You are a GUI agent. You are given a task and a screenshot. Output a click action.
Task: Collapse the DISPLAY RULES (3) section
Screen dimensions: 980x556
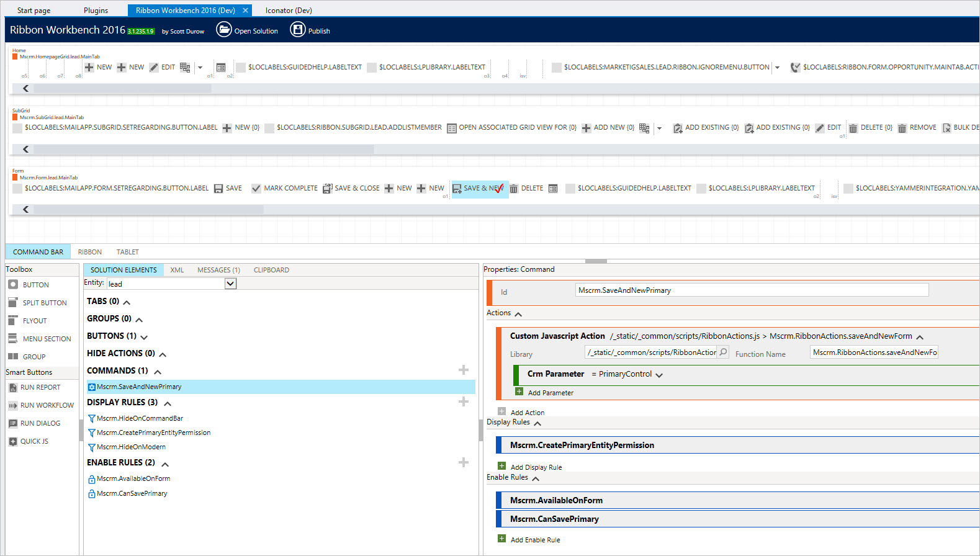tap(168, 403)
